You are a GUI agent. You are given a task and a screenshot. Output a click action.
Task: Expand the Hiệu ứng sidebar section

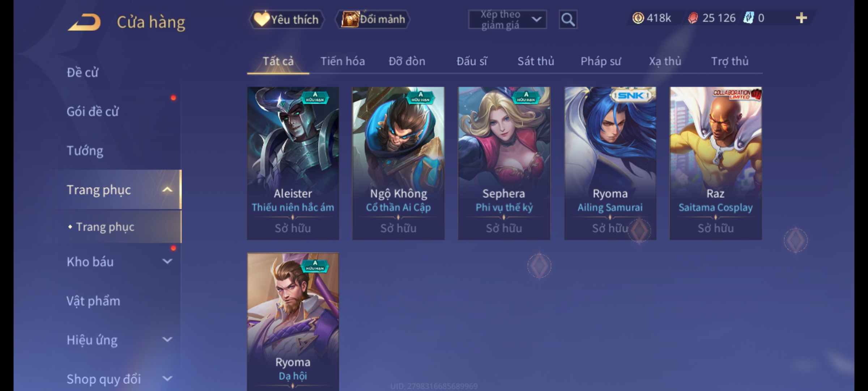coord(167,340)
